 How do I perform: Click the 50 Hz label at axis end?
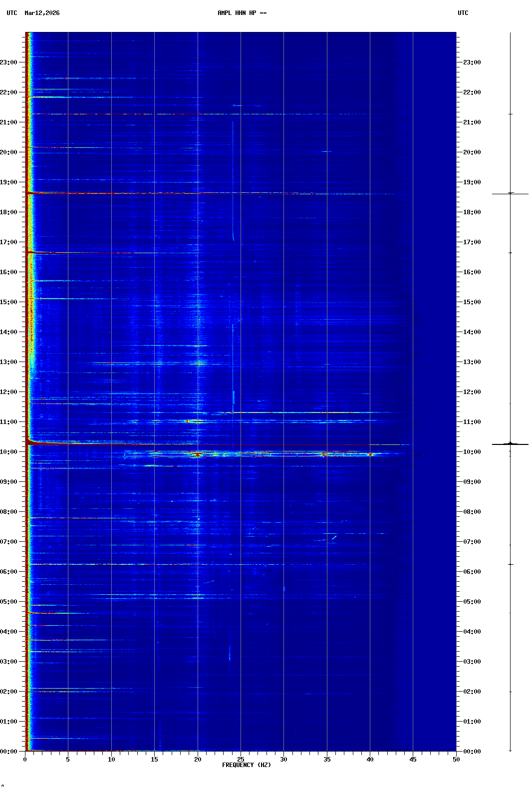[x=456, y=760]
